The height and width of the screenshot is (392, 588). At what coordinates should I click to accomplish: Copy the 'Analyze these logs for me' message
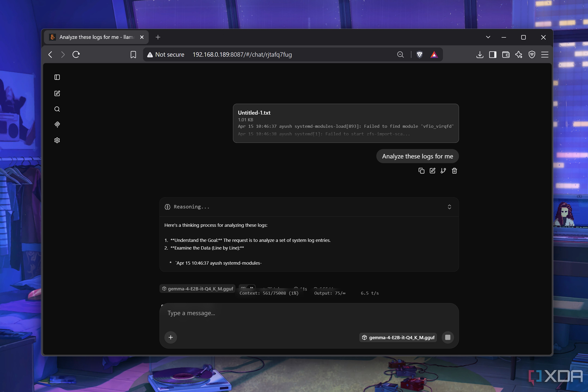421,171
